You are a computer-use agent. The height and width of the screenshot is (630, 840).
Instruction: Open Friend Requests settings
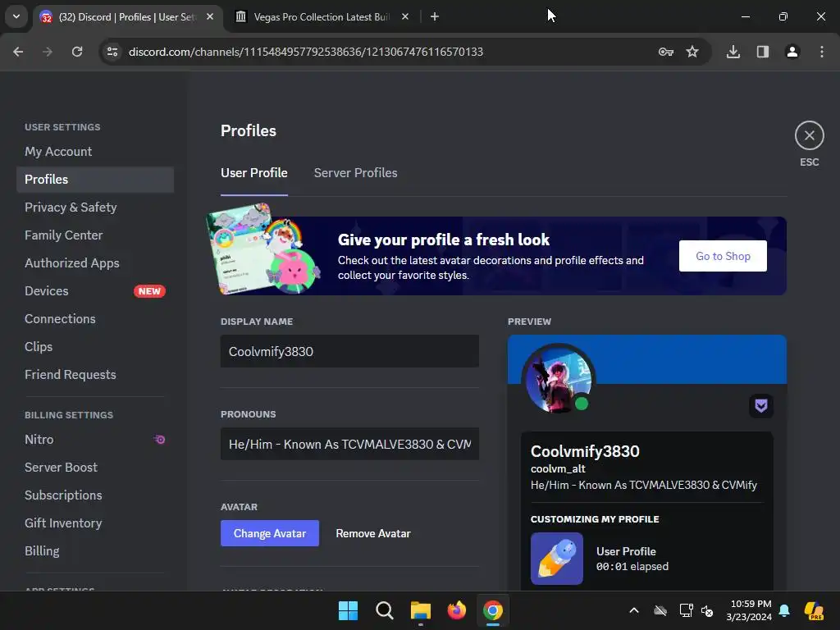pyautogui.click(x=95, y=374)
